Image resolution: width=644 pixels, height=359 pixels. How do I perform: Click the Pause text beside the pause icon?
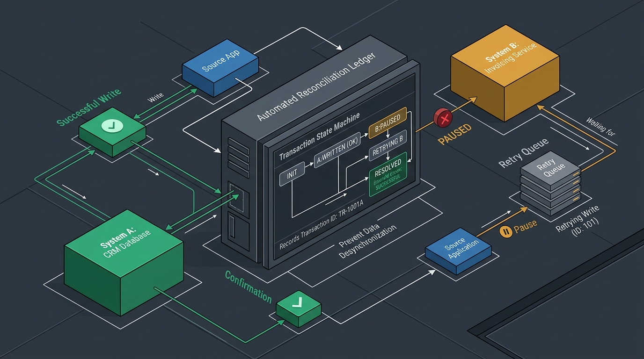pyautogui.click(x=525, y=227)
